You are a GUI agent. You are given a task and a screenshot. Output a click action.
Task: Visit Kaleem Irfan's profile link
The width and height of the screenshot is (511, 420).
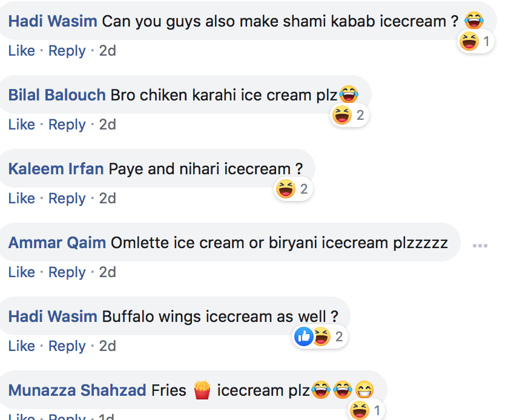56,169
